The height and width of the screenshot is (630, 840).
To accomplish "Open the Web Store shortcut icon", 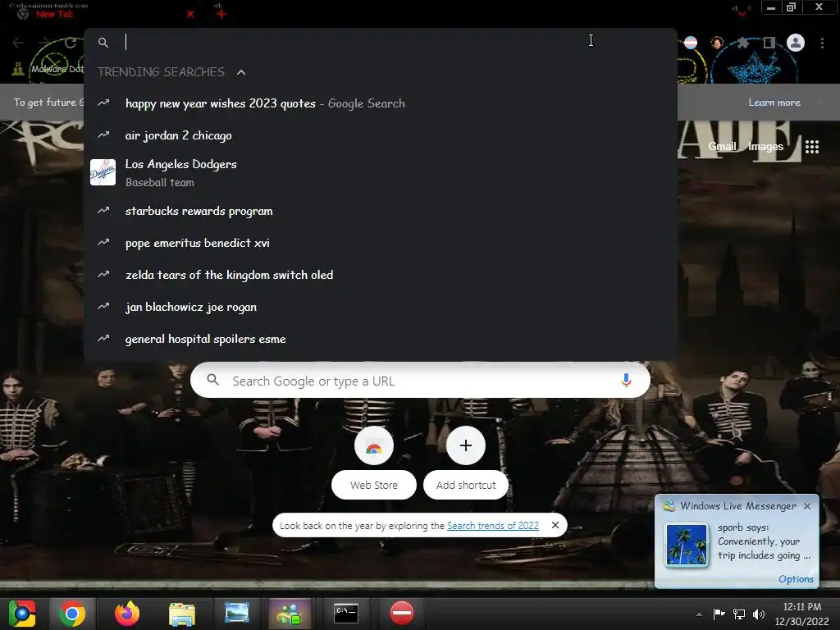I will pyautogui.click(x=374, y=445).
